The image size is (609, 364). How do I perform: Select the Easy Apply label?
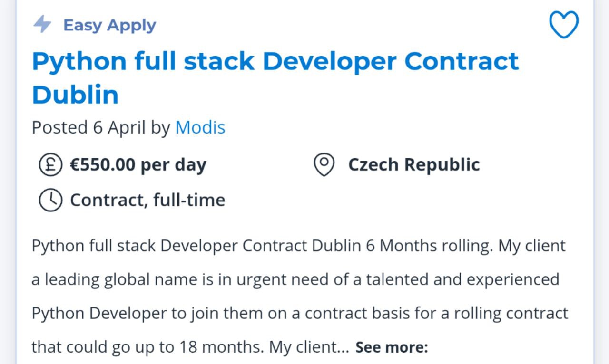click(x=109, y=25)
